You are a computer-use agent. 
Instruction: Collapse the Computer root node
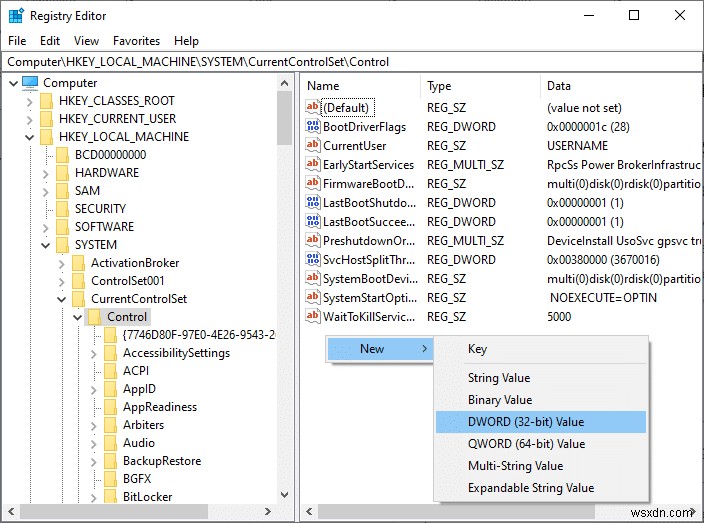pyautogui.click(x=13, y=83)
